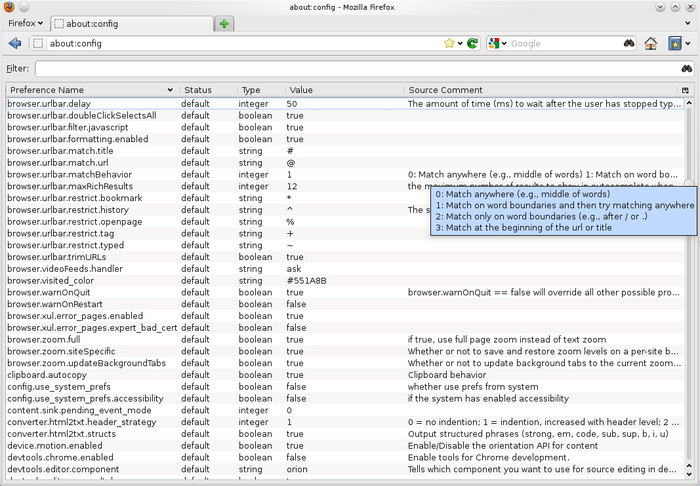Screen dimensions: 700x486
Task: Select the browser.warnOnQuit preference row
Action: pos(345,292)
